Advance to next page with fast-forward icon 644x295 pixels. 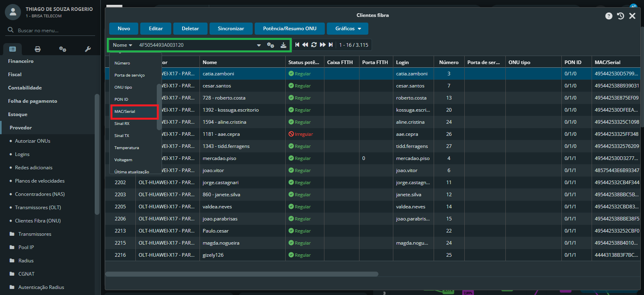(x=322, y=45)
